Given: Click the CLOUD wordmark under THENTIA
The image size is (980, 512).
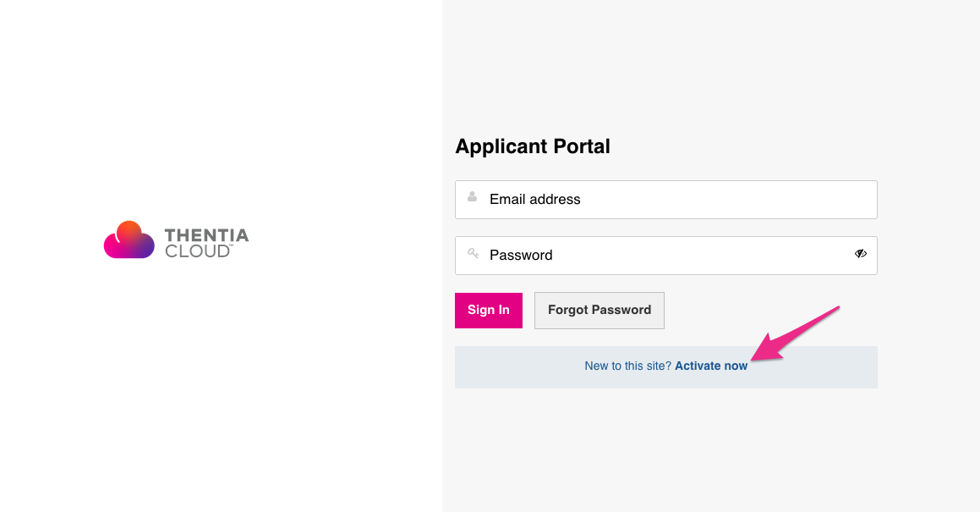Looking at the screenshot, I should click(197, 251).
